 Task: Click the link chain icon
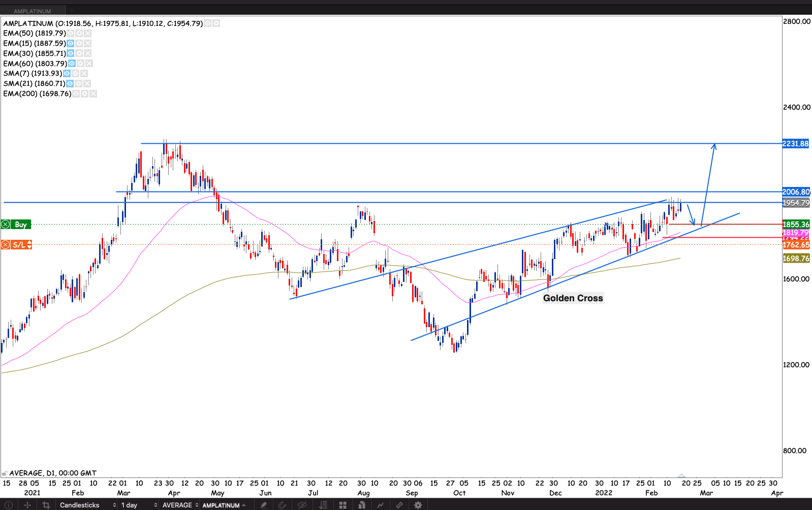tap(399, 505)
